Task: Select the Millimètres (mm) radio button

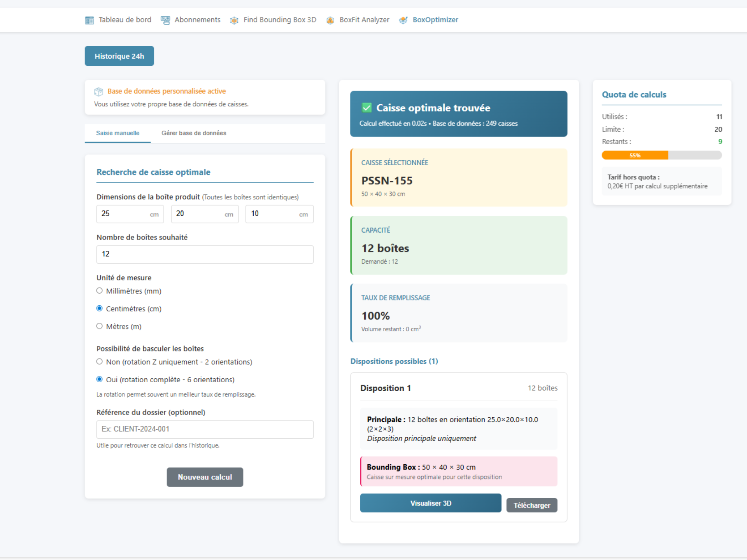Action: click(x=99, y=290)
